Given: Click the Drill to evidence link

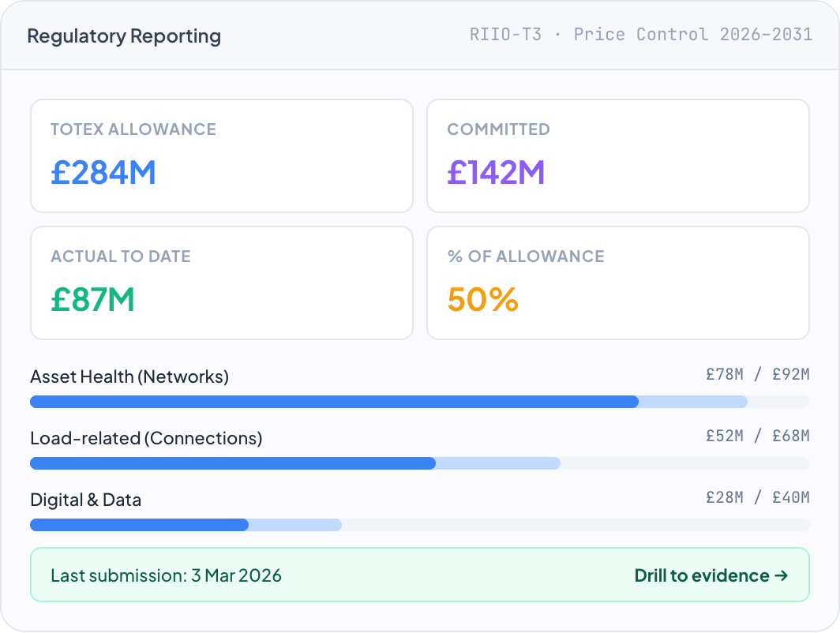Looking at the screenshot, I should tap(711, 575).
